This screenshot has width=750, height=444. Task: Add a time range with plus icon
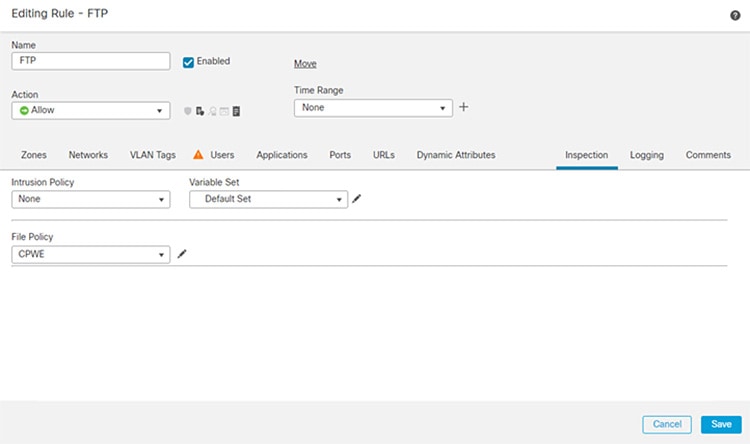[x=463, y=107]
